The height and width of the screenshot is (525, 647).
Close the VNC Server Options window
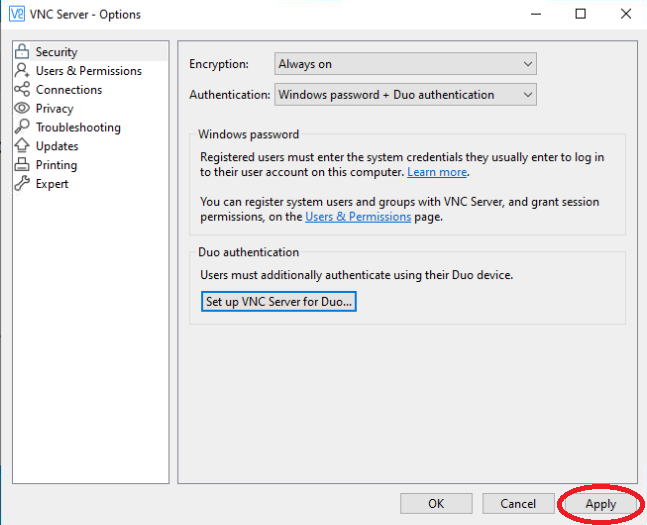coord(626,14)
